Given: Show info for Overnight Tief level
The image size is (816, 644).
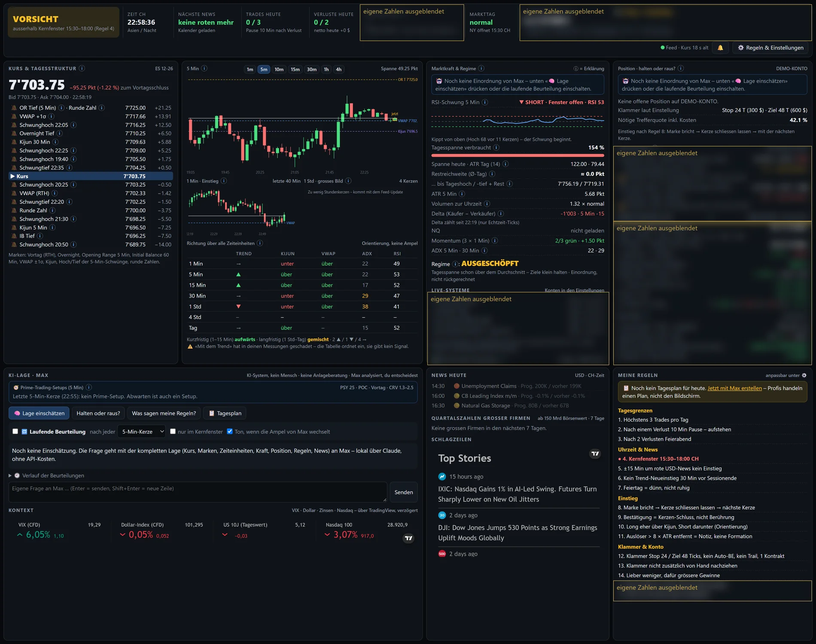Looking at the screenshot, I should pos(60,134).
